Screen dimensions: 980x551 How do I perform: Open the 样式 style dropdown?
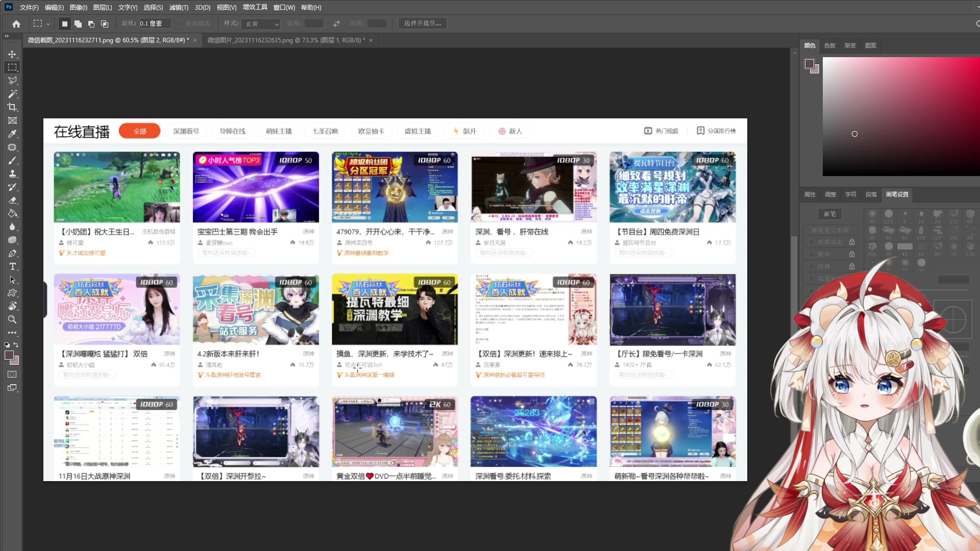pyautogui.click(x=262, y=24)
